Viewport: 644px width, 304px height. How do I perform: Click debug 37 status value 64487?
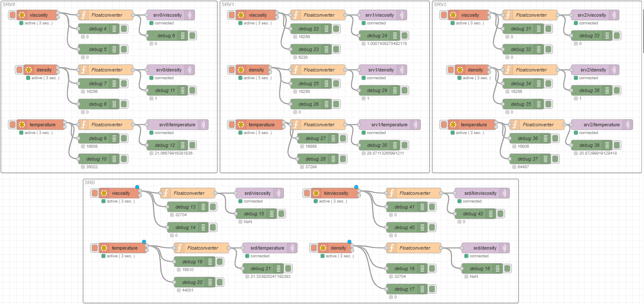click(x=523, y=167)
